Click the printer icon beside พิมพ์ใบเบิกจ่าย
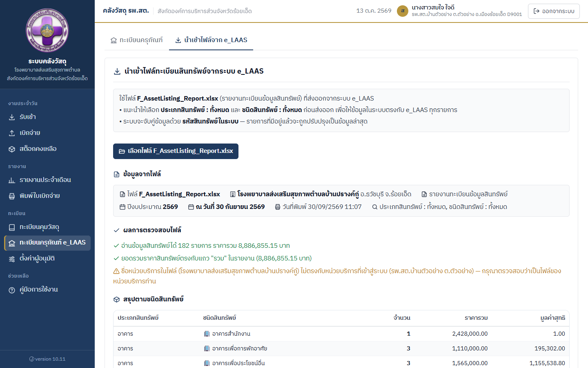Screen dimensions: 588x368 click(12, 196)
